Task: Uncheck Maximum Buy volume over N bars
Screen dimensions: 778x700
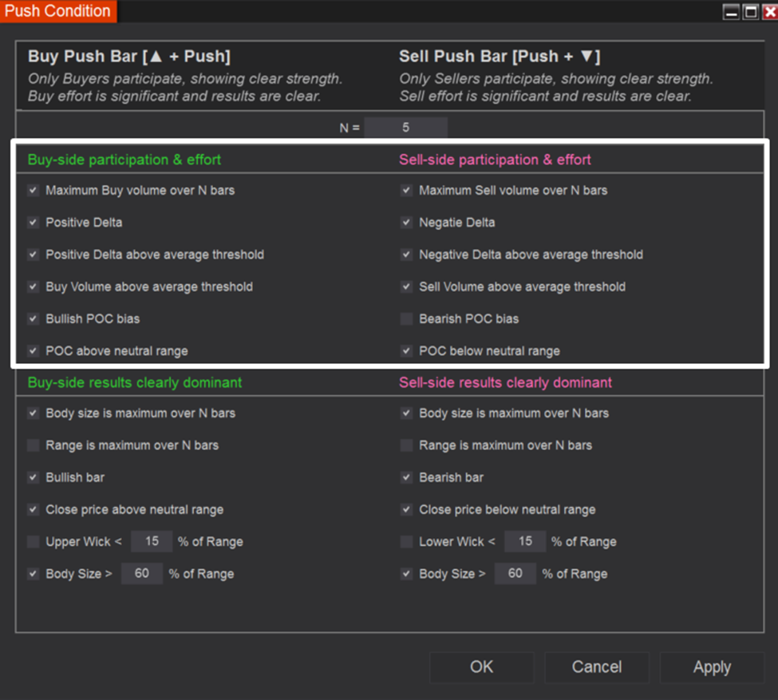Action: point(34,190)
